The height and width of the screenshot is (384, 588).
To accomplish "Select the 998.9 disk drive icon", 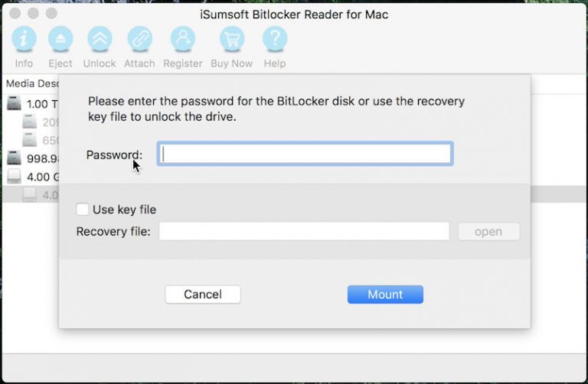I will [14, 158].
